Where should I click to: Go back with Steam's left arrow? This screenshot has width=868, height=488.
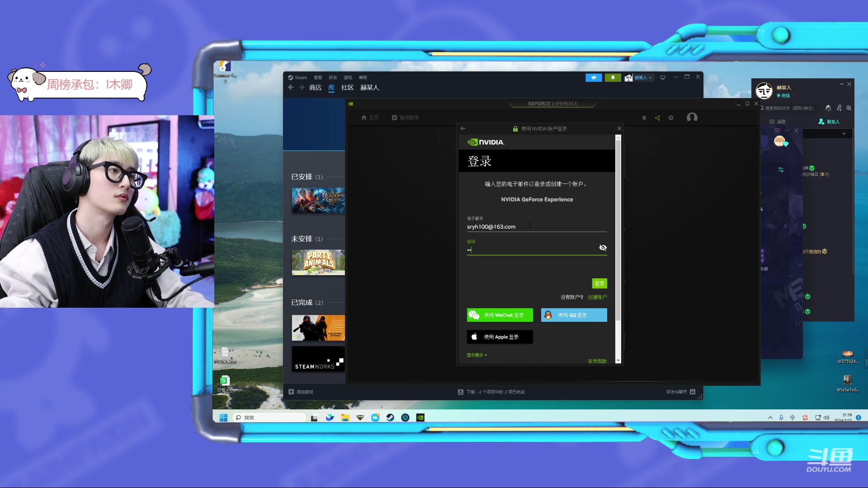tap(291, 87)
